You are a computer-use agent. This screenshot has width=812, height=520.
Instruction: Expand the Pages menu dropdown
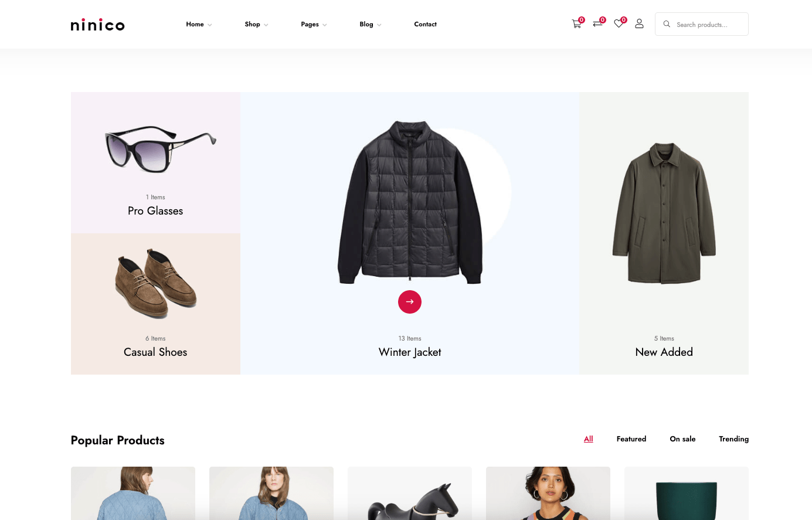tap(314, 24)
